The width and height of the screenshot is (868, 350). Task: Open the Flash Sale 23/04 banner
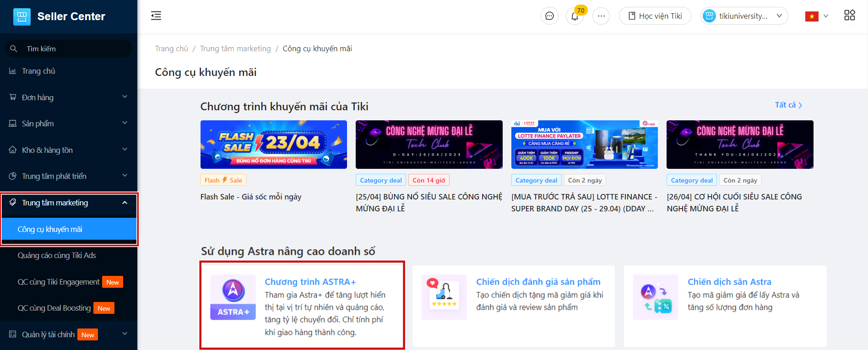(x=274, y=145)
